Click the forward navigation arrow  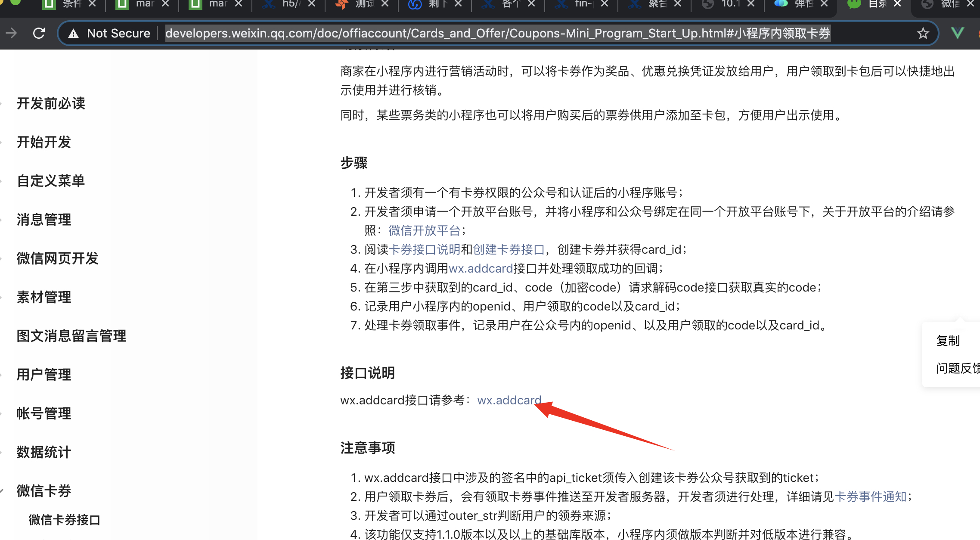click(12, 33)
